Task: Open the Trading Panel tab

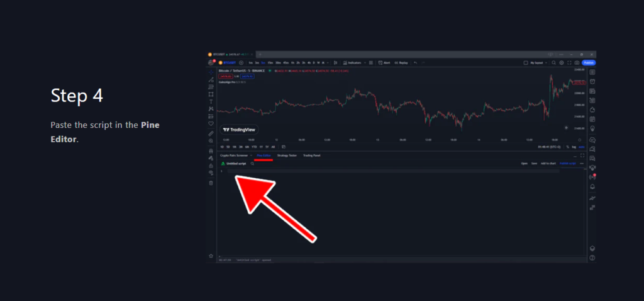Action: click(311, 155)
